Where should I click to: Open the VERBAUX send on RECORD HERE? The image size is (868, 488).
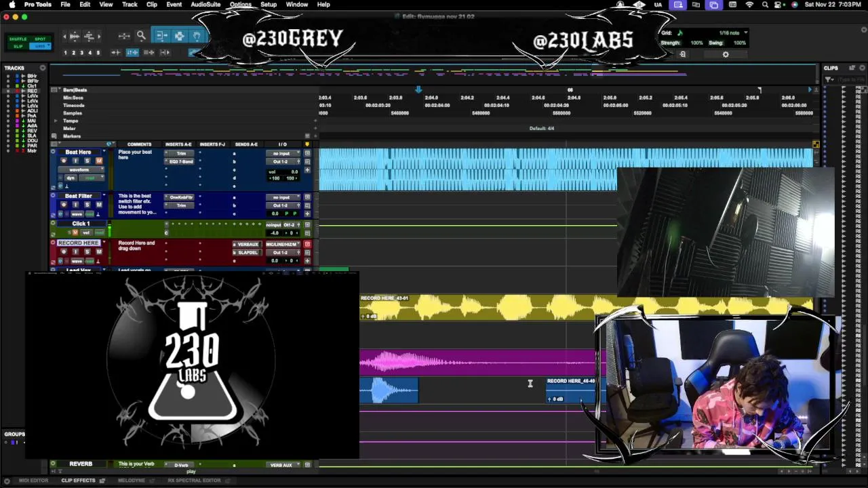[x=248, y=245]
